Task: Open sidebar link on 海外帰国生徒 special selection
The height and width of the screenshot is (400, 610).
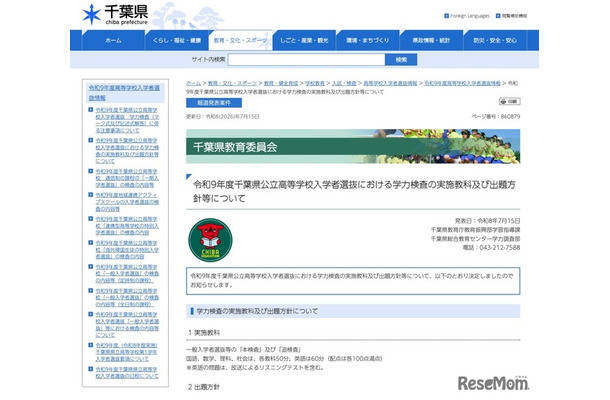Action: (127, 250)
